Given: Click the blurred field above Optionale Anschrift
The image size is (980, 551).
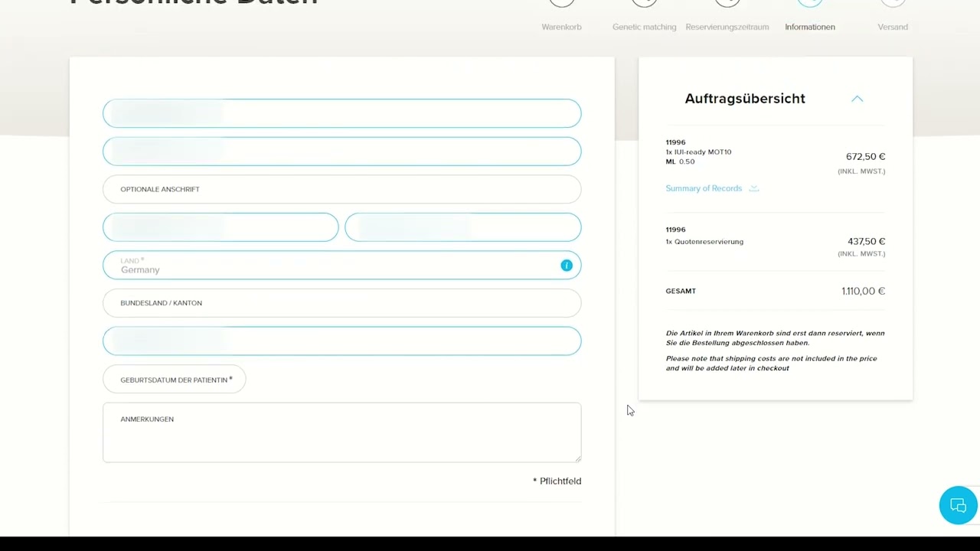Looking at the screenshot, I should point(342,152).
